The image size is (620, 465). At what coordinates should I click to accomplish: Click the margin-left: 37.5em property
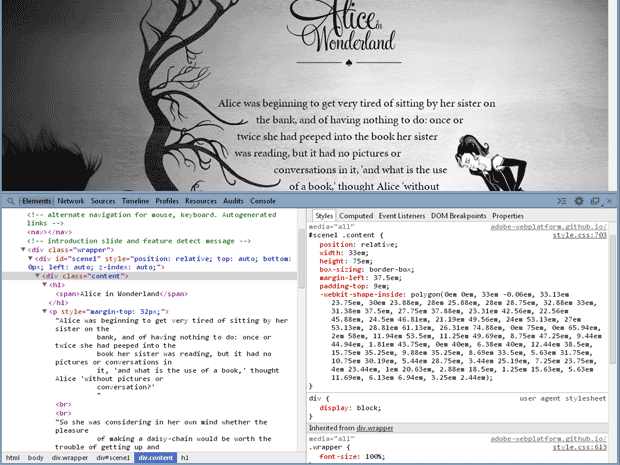click(360, 278)
